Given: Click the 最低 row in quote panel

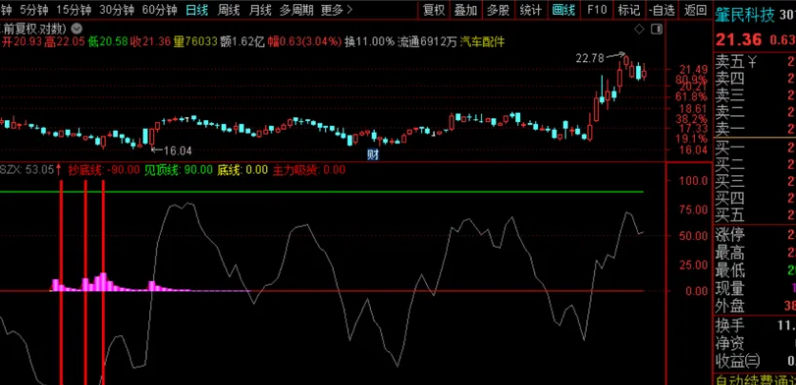Looking at the screenshot, I should click(x=755, y=270).
